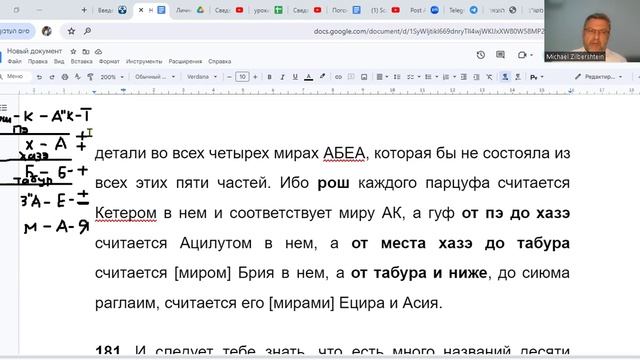Insert an image from toolbar
The width and height of the screenshot is (640, 360).
click(364, 77)
